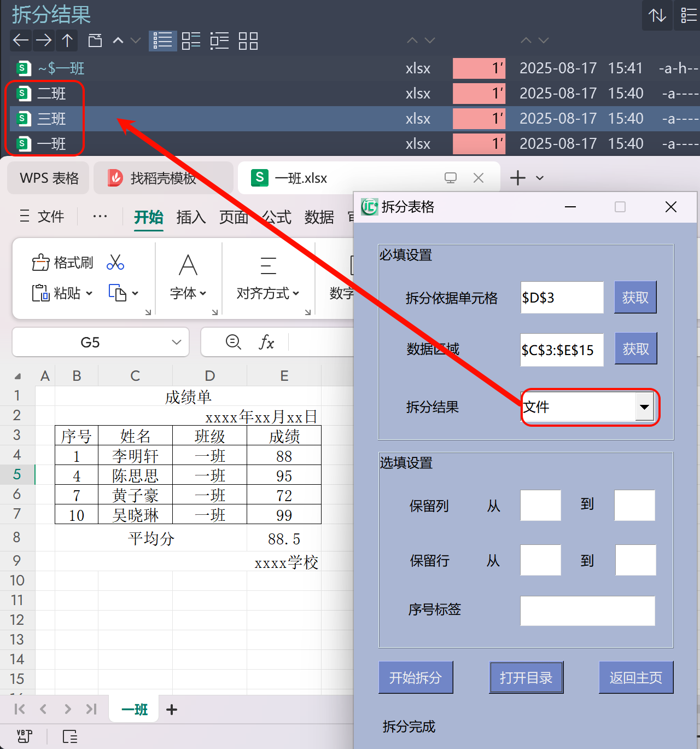
Task: Open the name box dropdown showing G5
Action: (x=176, y=342)
